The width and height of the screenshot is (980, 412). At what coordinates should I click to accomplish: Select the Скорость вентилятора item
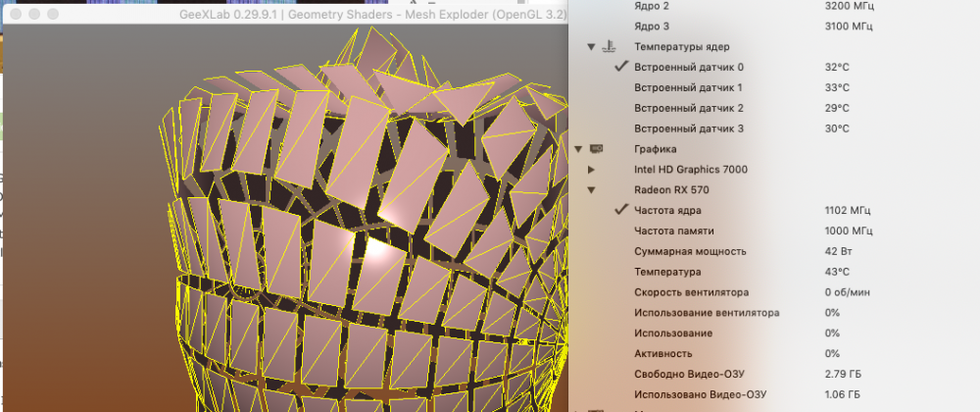(774, 292)
